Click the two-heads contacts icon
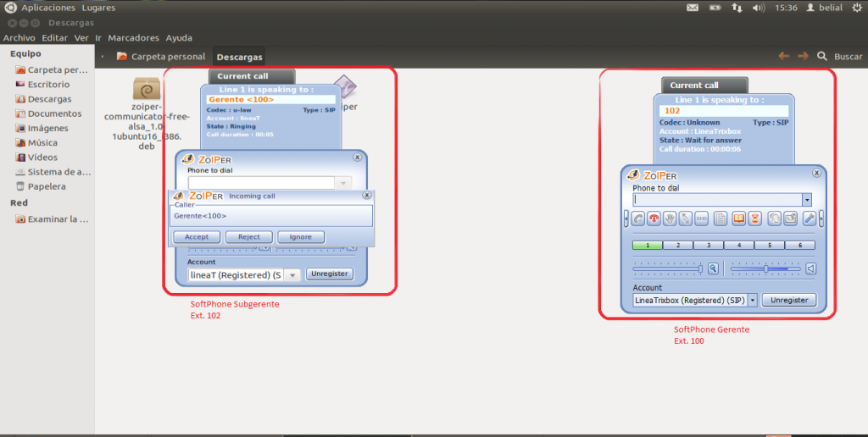This screenshot has height=437, width=868. tap(775, 218)
